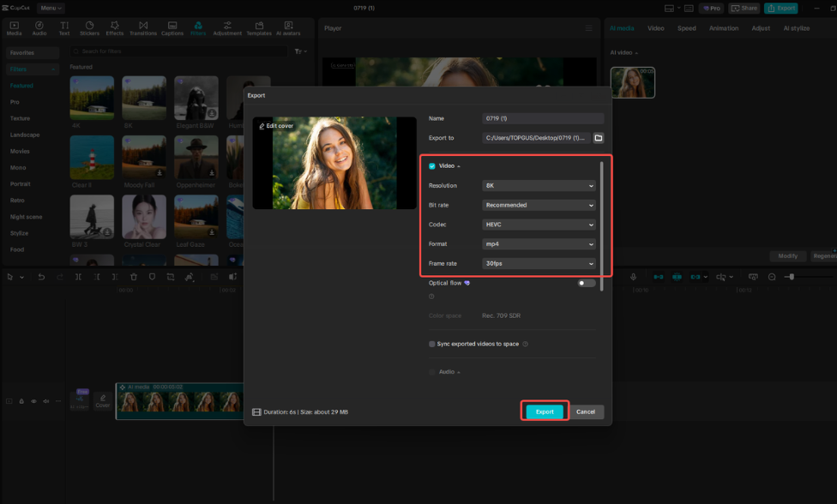Open the Codec dropdown showing HEVC
The width and height of the screenshot is (837, 504).
[x=539, y=224]
